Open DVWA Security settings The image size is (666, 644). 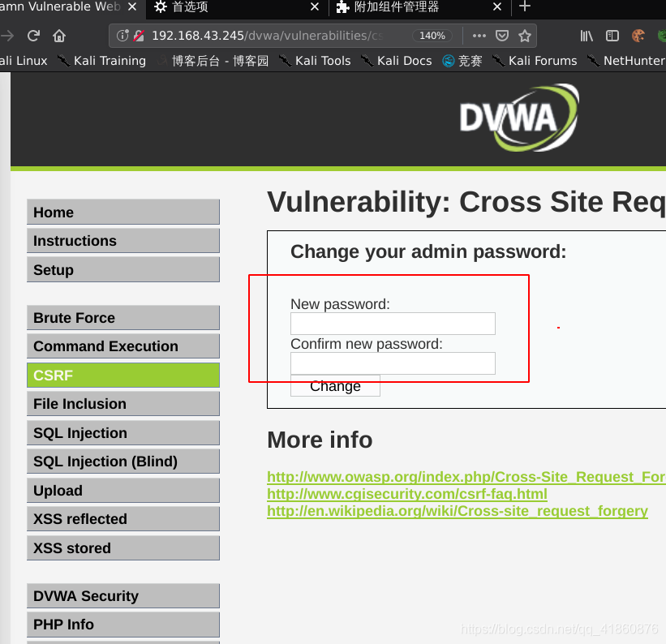point(123,596)
